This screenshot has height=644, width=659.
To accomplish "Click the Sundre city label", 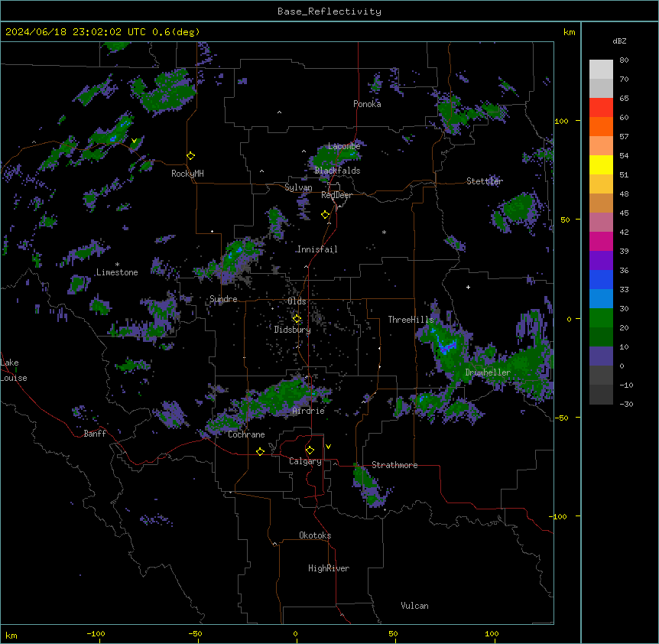I will point(223,299).
